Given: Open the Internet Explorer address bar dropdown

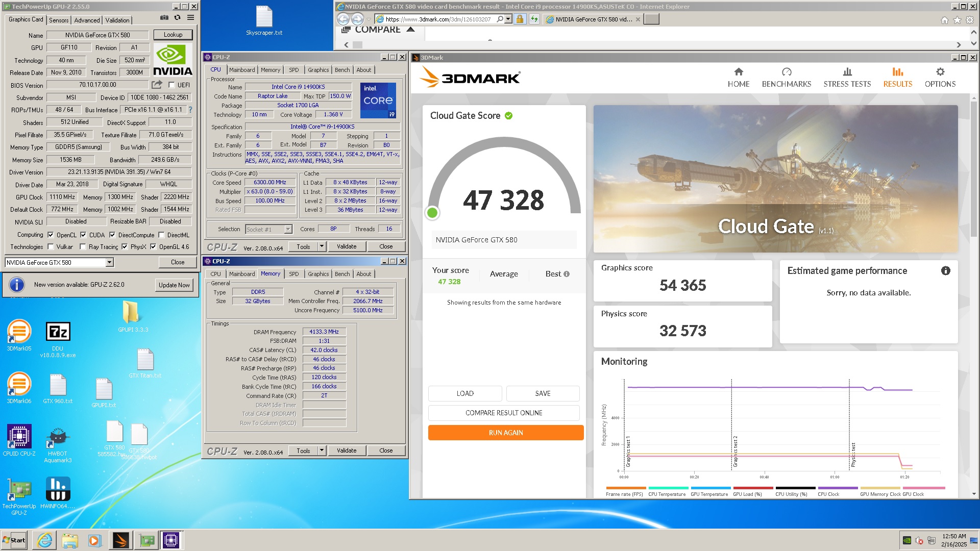Looking at the screenshot, I should pyautogui.click(x=508, y=19).
